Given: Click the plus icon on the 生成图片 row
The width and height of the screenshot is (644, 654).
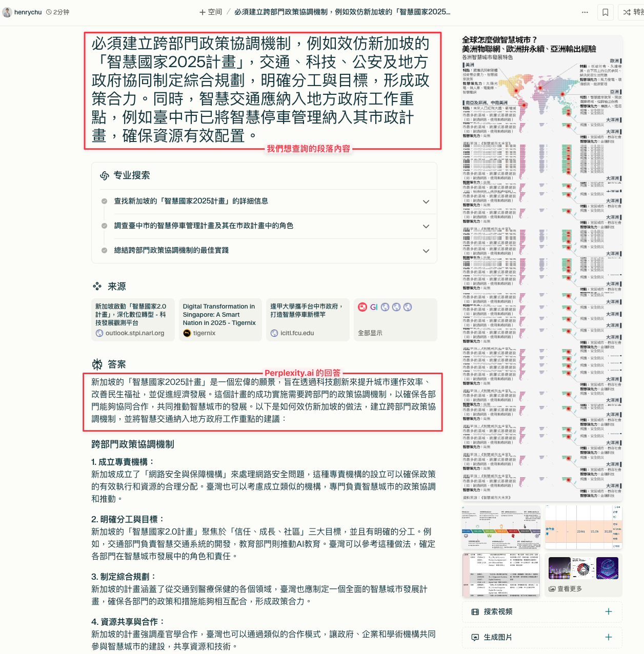Looking at the screenshot, I should [x=609, y=637].
